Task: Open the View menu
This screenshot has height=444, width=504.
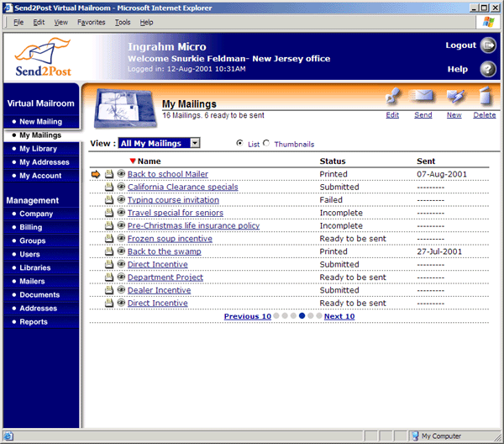Action: click(61, 22)
